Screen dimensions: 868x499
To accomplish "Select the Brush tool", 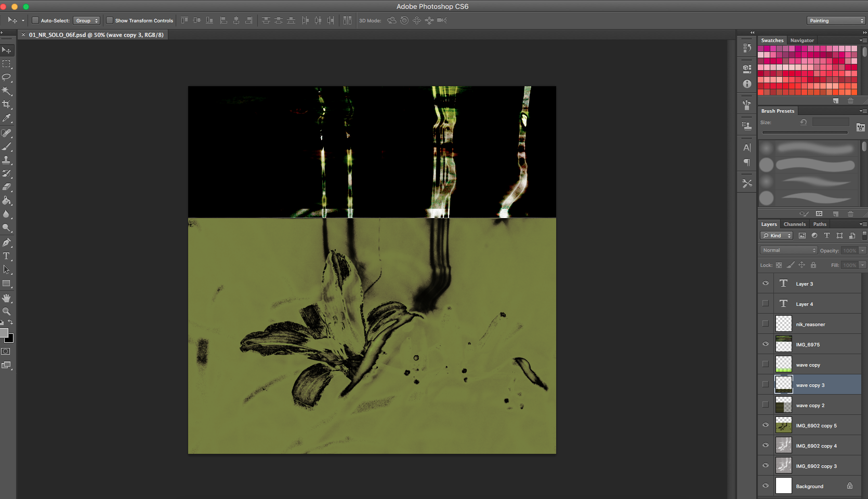I will [6, 146].
